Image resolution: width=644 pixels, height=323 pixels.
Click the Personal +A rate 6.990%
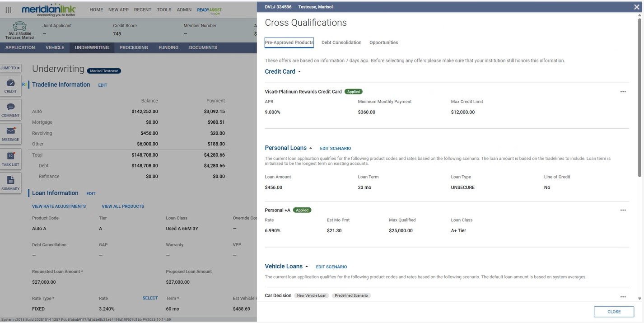(272, 231)
